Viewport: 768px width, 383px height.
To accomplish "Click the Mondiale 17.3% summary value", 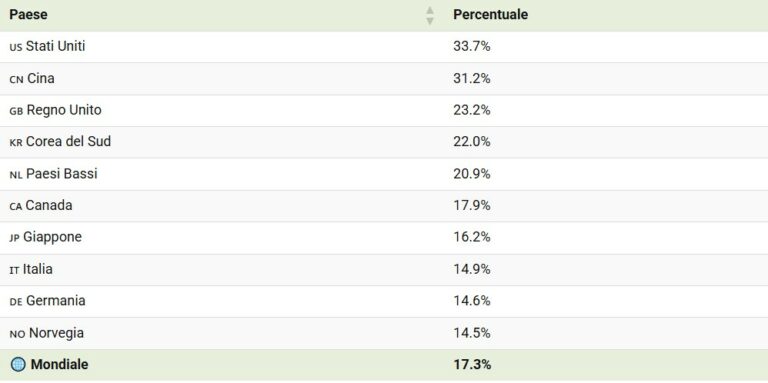I will pyautogui.click(x=472, y=365).
